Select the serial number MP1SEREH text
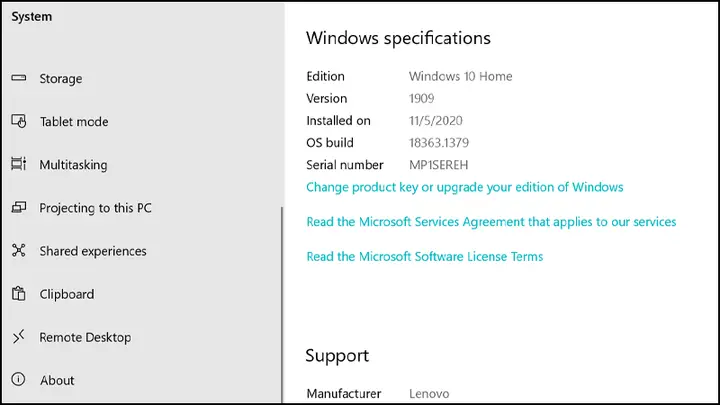Viewport: 720px width, 405px height. tap(439, 165)
